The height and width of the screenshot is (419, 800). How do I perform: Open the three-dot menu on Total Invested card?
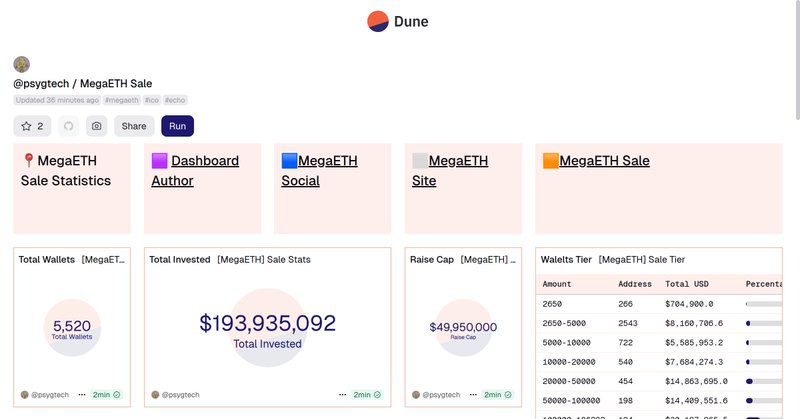[x=343, y=395]
